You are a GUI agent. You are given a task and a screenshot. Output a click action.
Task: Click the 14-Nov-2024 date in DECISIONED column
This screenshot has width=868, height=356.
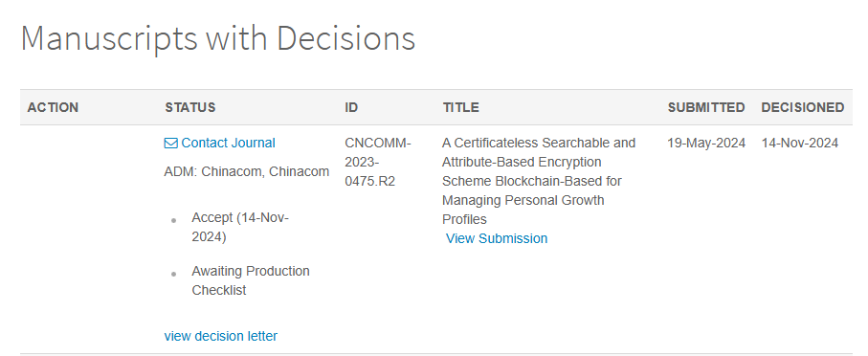(x=800, y=144)
